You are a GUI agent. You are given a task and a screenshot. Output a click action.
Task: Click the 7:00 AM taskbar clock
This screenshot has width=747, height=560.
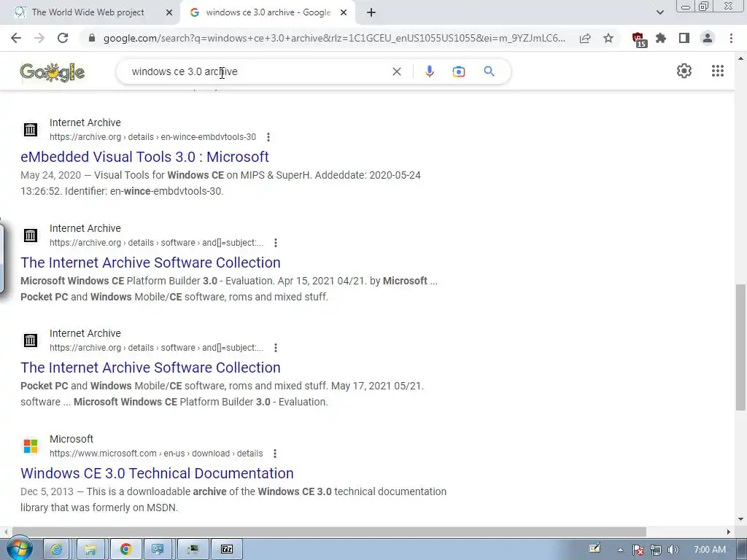pos(709,550)
